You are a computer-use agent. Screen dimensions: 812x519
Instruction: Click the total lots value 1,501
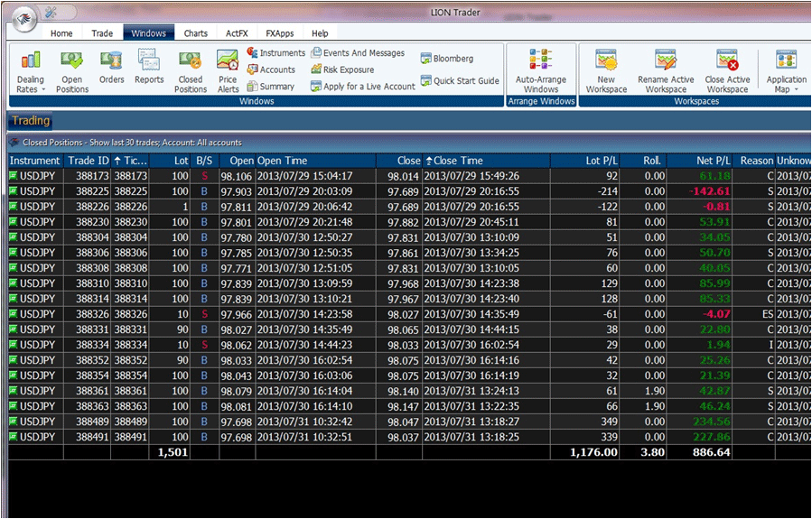171,452
